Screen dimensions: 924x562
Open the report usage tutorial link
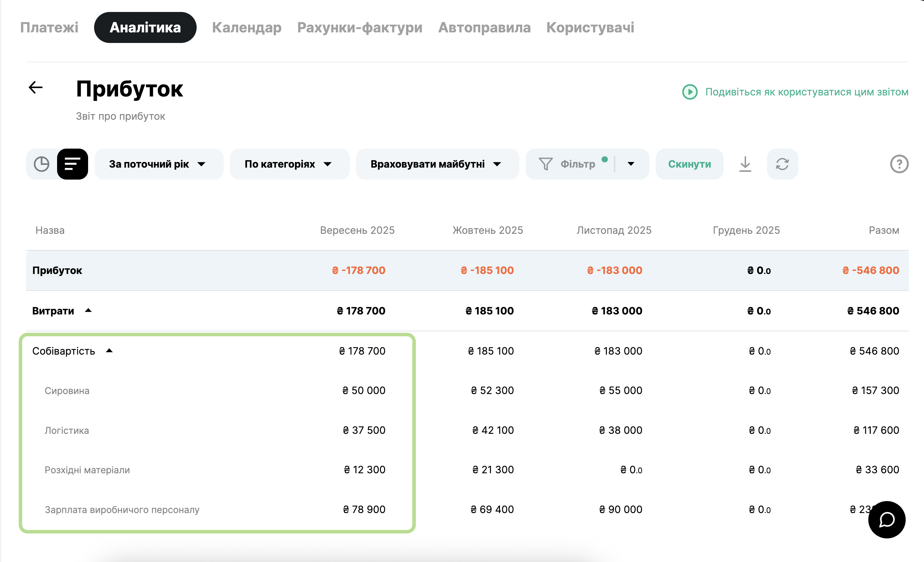[x=806, y=92]
